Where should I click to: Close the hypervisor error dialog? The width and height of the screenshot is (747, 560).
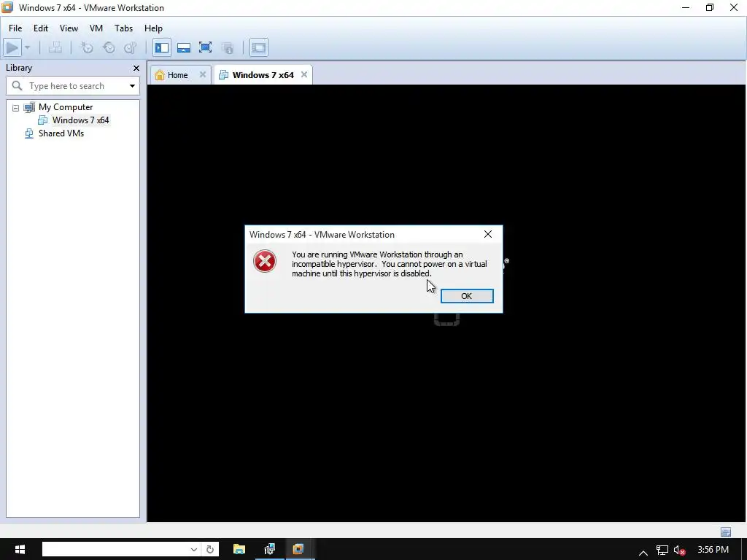pyautogui.click(x=488, y=234)
